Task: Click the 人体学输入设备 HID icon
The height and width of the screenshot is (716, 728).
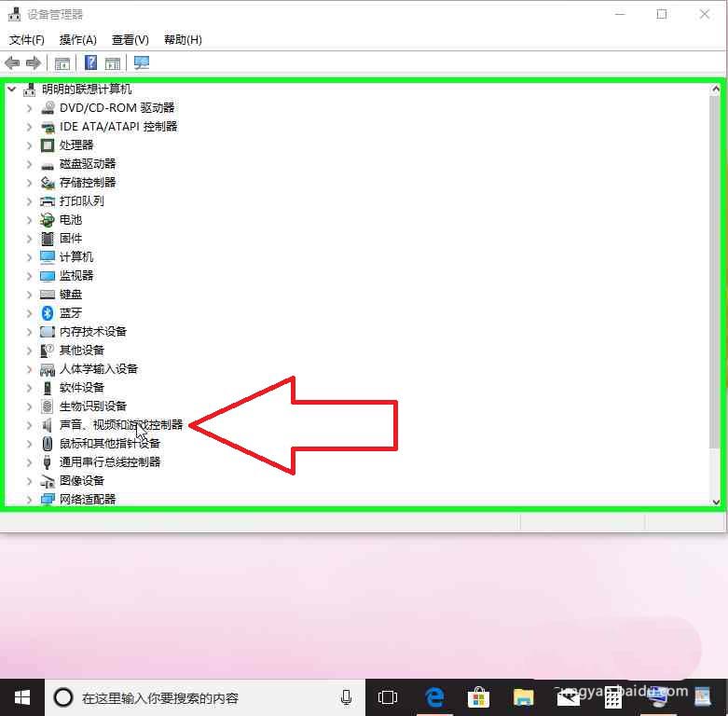Action: pos(48,369)
